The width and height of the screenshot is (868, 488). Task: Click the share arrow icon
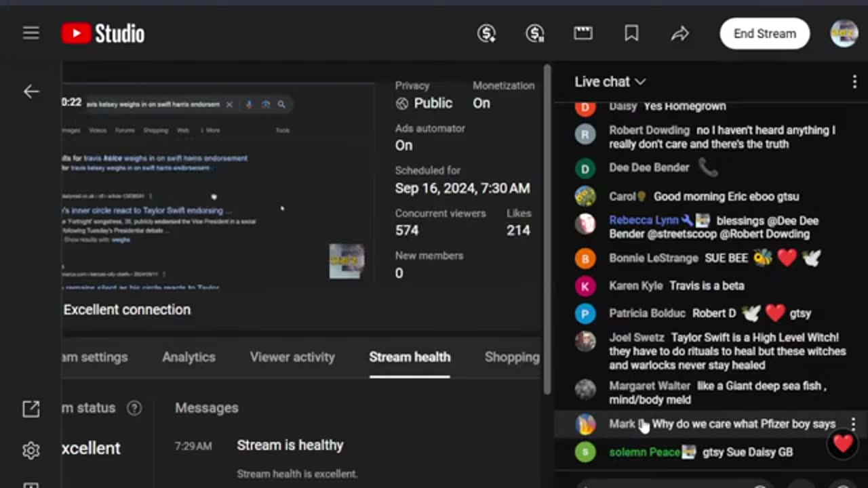coord(679,33)
